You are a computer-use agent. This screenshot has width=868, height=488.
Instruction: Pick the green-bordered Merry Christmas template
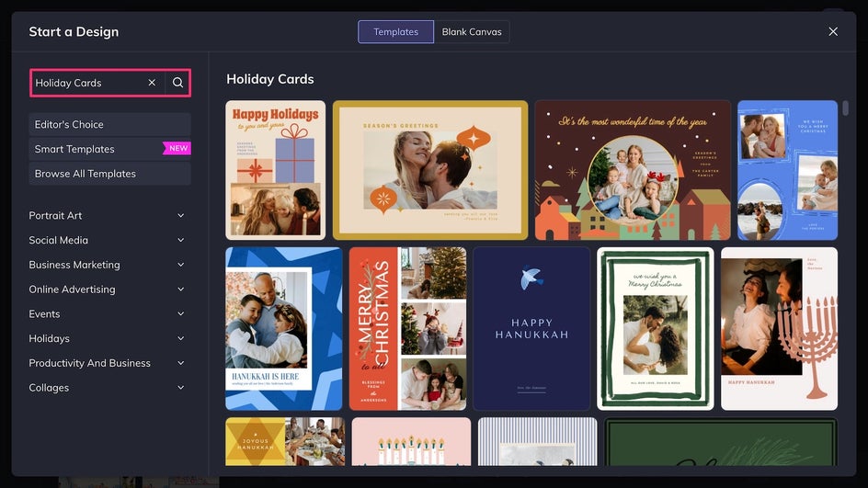coord(656,329)
